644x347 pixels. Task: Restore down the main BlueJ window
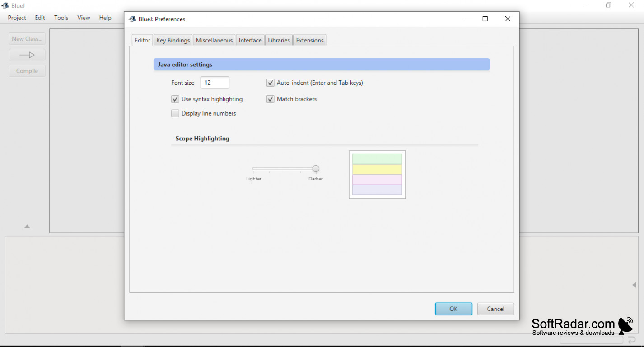point(608,5)
